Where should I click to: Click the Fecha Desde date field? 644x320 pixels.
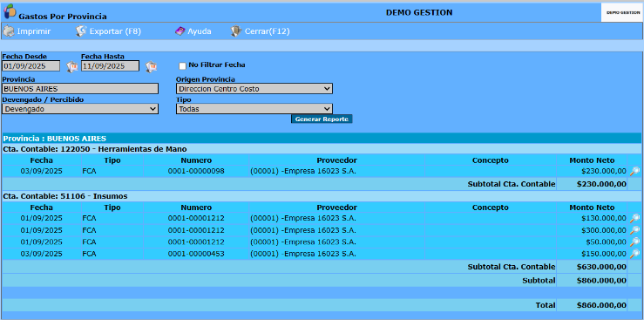tap(31, 65)
